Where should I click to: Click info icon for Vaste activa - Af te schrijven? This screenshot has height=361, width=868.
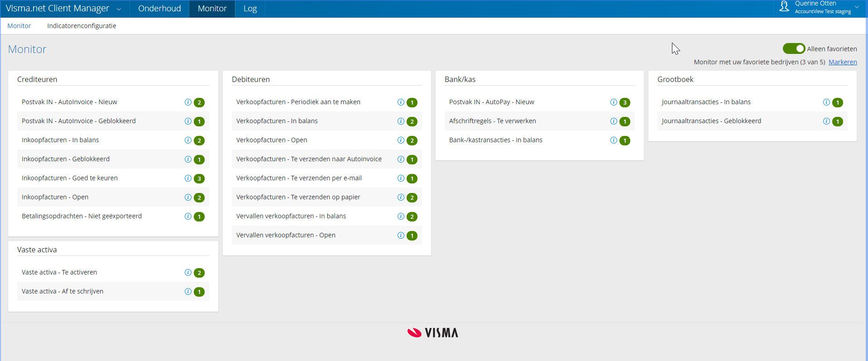188,292
